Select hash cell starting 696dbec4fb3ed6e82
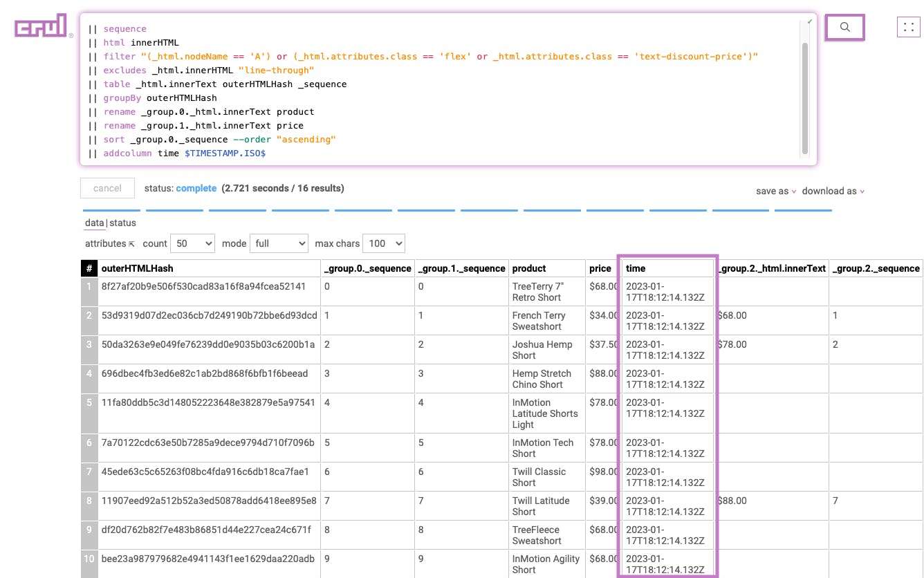Screen dimensions: 924x578 point(208,379)
